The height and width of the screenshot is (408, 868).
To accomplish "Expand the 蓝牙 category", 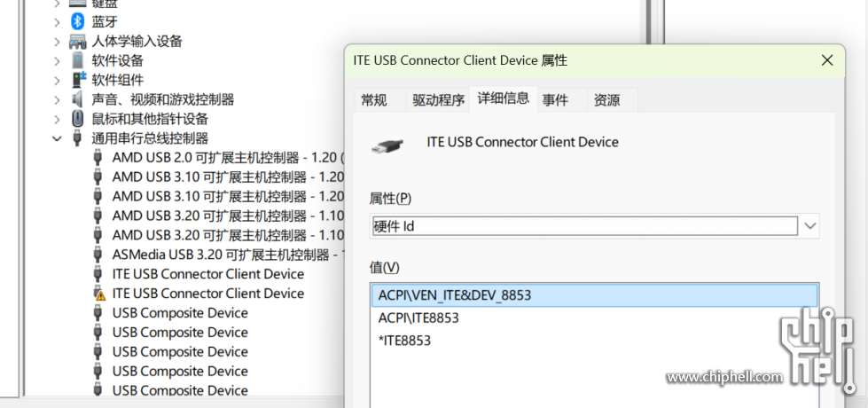I will coord(57,21).
